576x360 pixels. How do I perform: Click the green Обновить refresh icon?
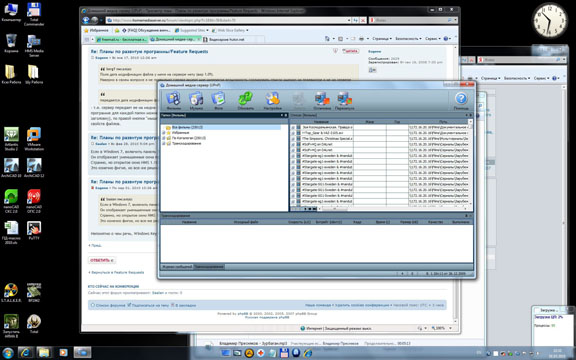245,101
